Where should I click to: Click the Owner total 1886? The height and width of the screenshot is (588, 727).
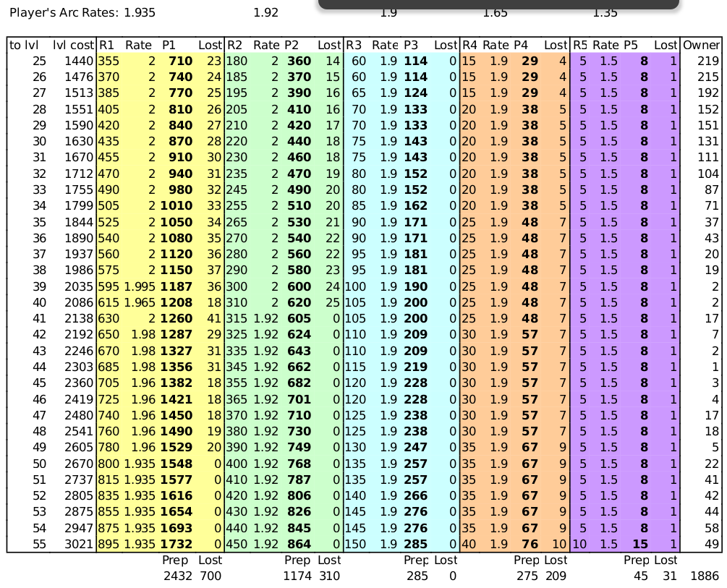coord(705,576)
